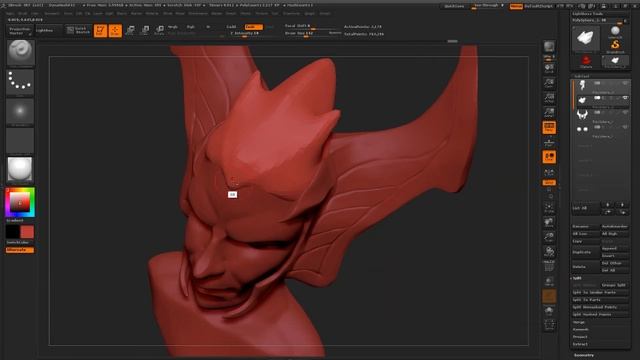Screen dimensions: 640x360
Task: Click the QuickSave button
Action: coord(454,6)
